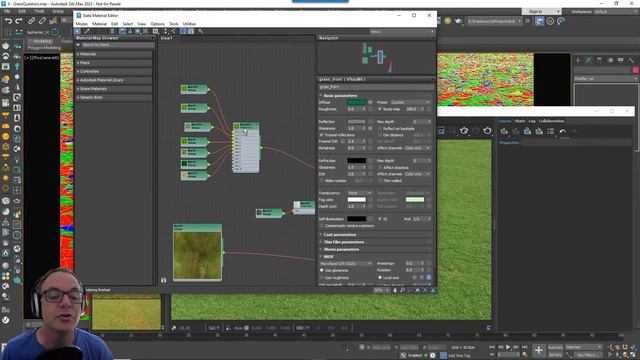This screenshot has width=640, height=360.
Task: Click the pause circle icon in main toolbar
Action: point(550,21)
